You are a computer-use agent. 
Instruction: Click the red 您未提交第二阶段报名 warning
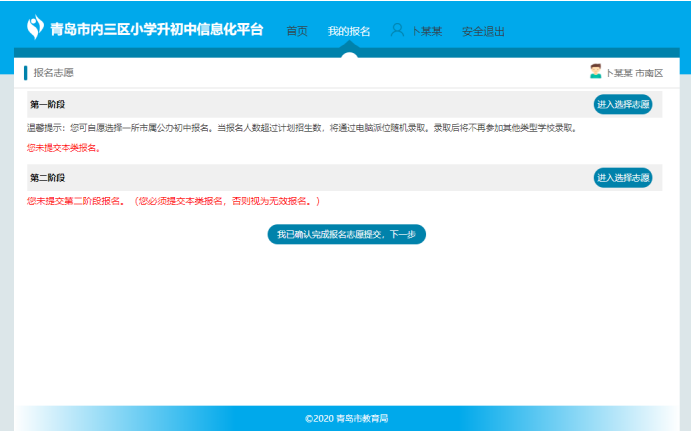[x=172, y=201]
